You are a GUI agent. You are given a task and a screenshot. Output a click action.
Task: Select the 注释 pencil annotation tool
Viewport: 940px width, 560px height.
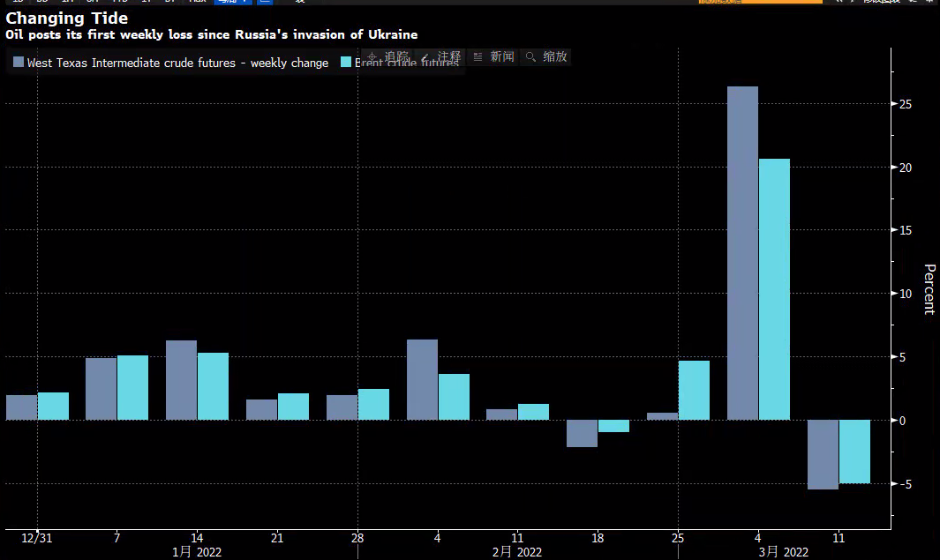(x=441, y=56)
